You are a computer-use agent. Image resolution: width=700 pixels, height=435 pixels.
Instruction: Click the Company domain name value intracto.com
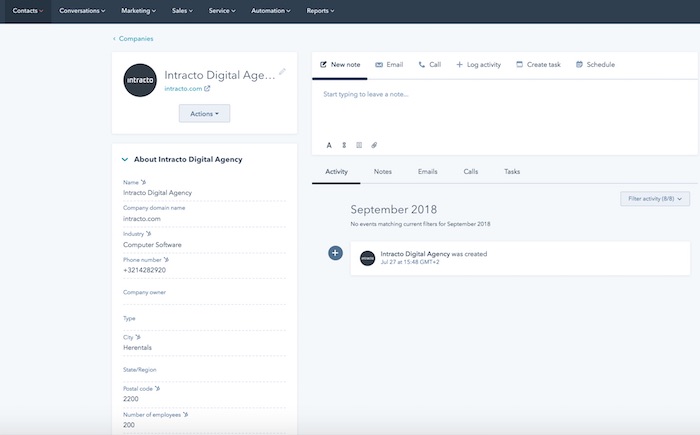[142, 219]
